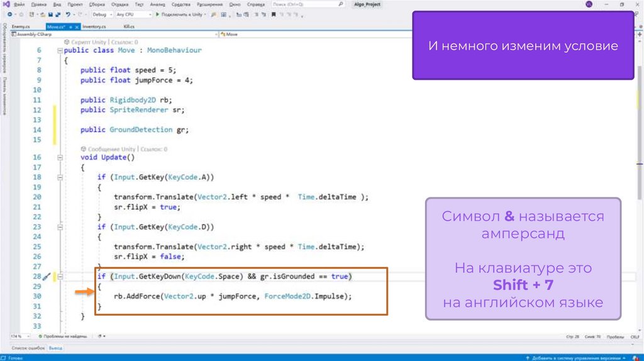Image resolution: width=644 pixels, height=361 pixels.
Task: Collapse the if block at line 18
Action: click(60, 177)
